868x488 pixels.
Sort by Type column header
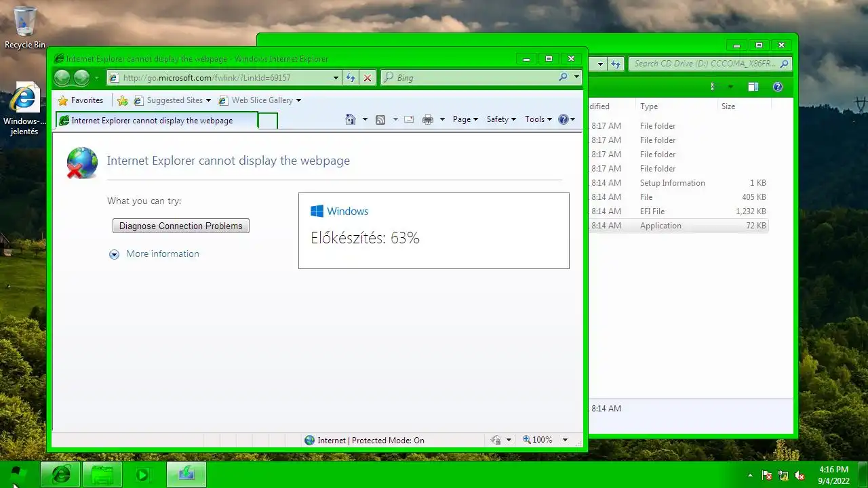click(677, 106)
